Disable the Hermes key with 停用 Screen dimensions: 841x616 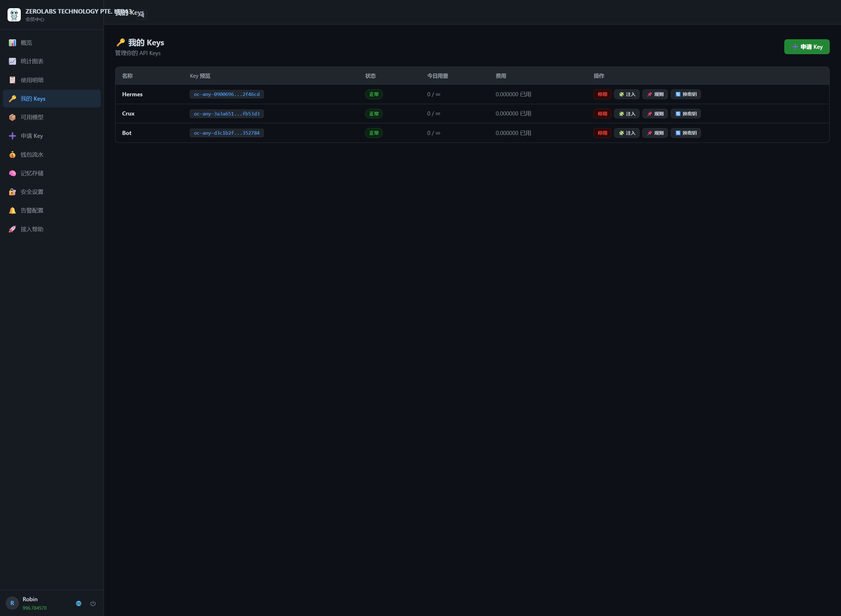pyautogui.click(x=602, y=94)
